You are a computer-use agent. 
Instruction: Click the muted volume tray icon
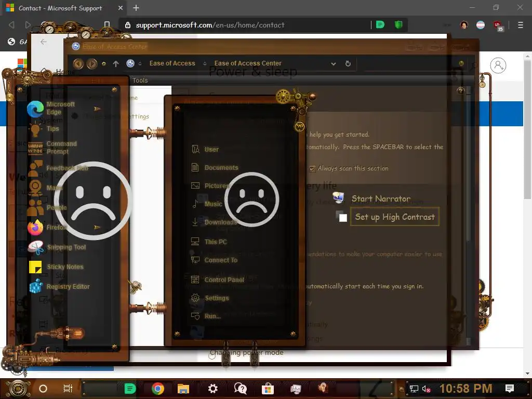[426, 389]
